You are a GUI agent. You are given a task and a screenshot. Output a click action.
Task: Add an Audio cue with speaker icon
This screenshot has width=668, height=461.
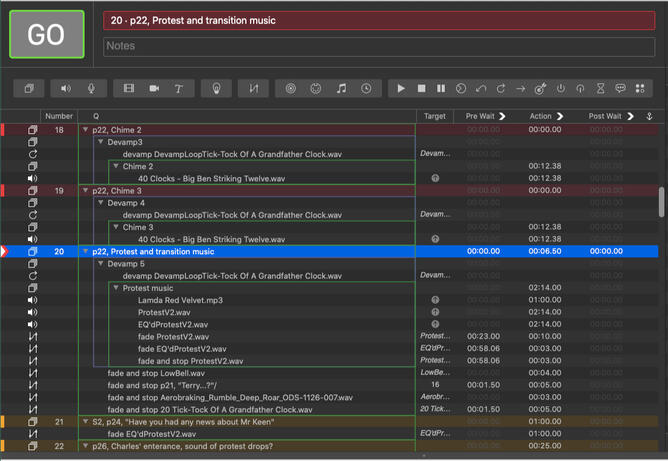(x=67, y=88)
